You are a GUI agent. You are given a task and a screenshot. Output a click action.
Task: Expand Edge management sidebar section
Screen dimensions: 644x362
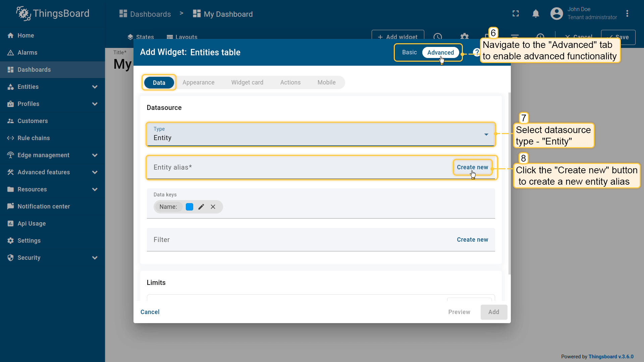95,155
